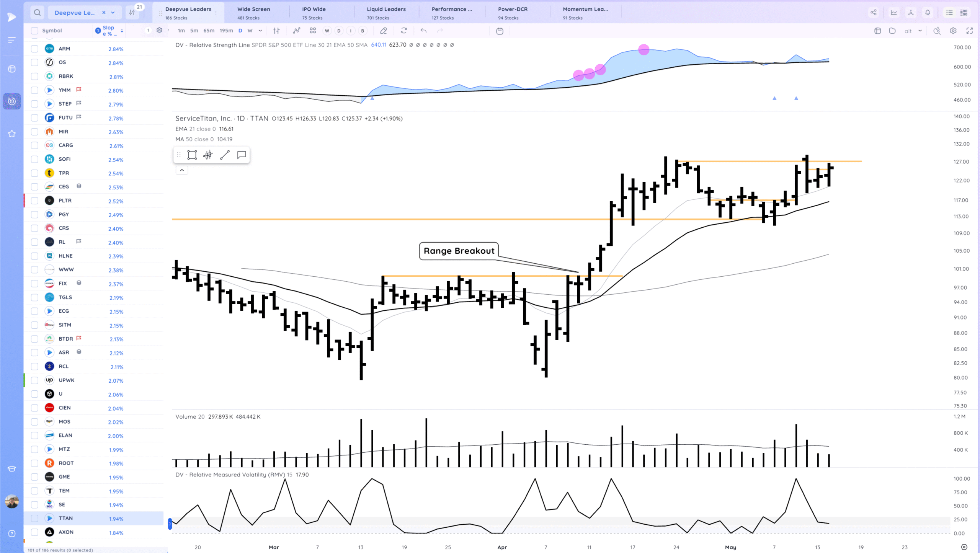Click the eraser icon in toolbar
Screen dimensions: 980x553
[x=383, y=31]
